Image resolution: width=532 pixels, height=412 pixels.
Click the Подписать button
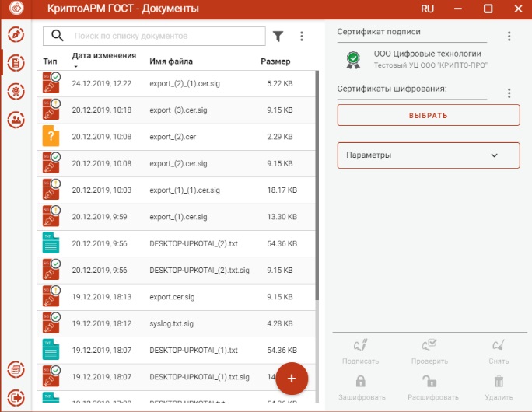tap(360, 351)
